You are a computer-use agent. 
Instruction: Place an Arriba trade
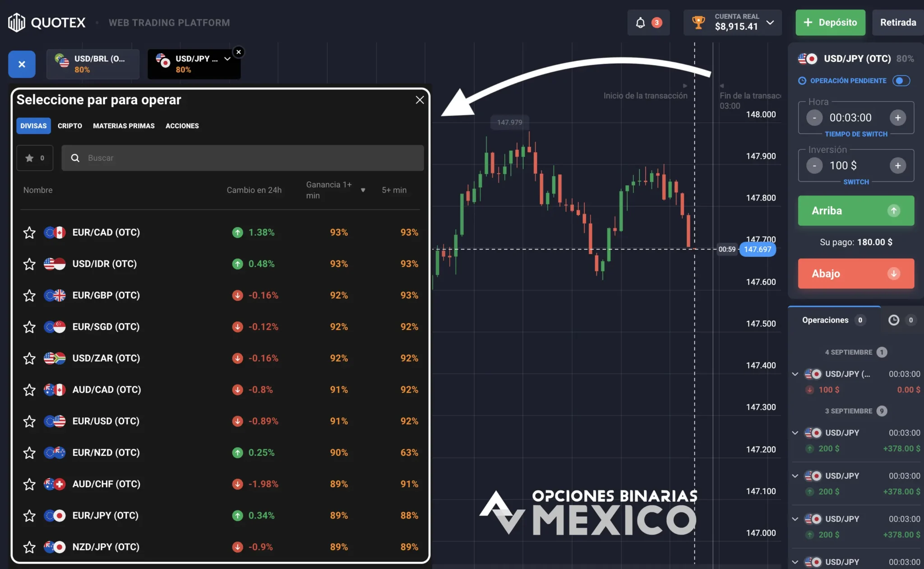pos(856,211)
